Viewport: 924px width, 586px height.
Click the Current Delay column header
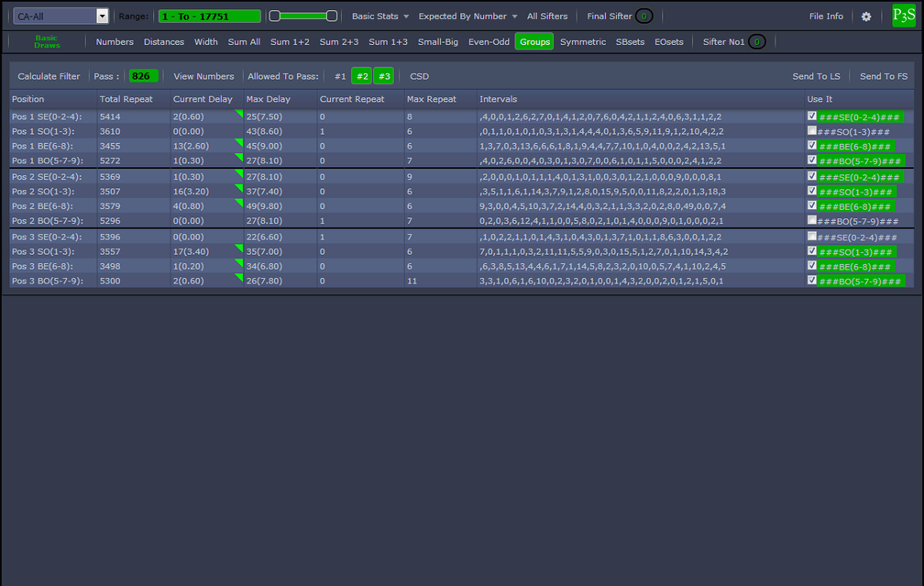click(203, 99)
